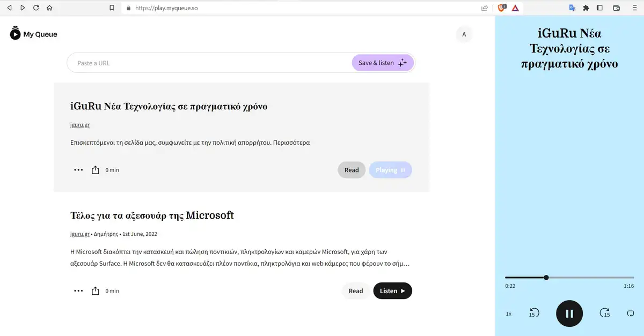Reload the page
This screenshot has height=336, width=644.
coord(36,8)
